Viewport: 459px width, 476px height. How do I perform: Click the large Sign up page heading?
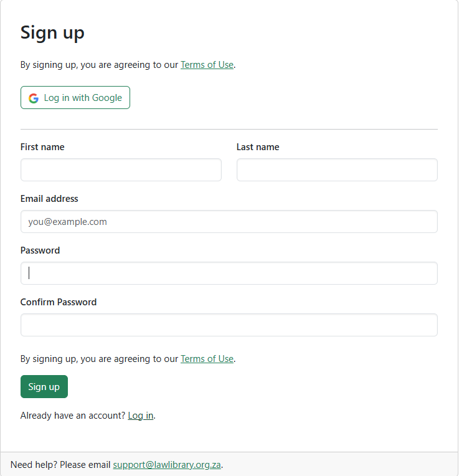(x=52, y=32)
